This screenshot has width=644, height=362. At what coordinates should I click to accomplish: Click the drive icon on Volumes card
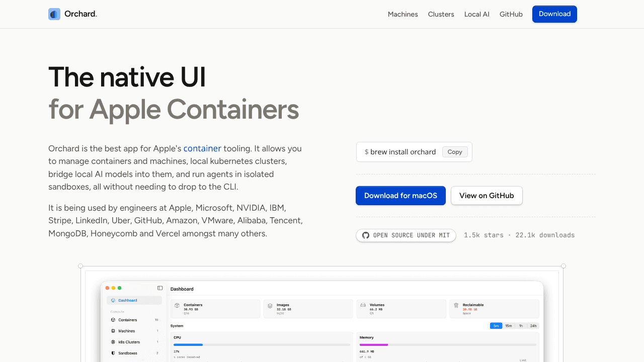pos(363,305)
